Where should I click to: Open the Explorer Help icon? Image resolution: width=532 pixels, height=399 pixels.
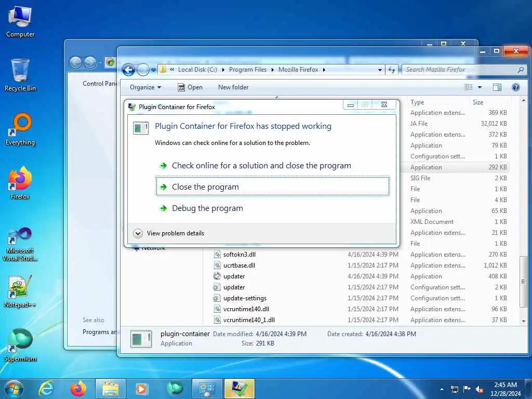click(x=516, y=87)
